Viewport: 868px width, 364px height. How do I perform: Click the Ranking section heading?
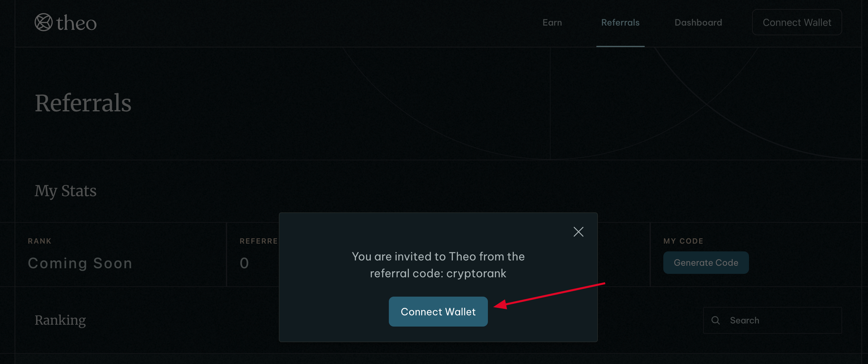[x=60, y=320]
